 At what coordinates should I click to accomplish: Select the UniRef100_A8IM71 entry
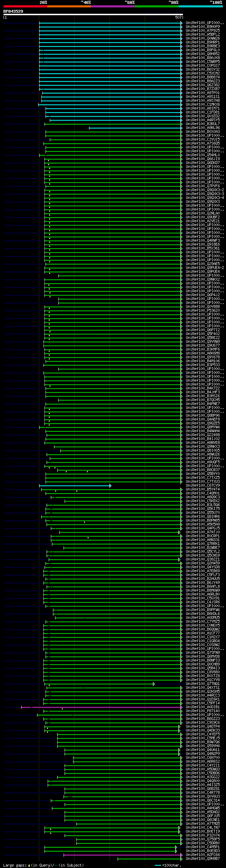tap(203, 108)
